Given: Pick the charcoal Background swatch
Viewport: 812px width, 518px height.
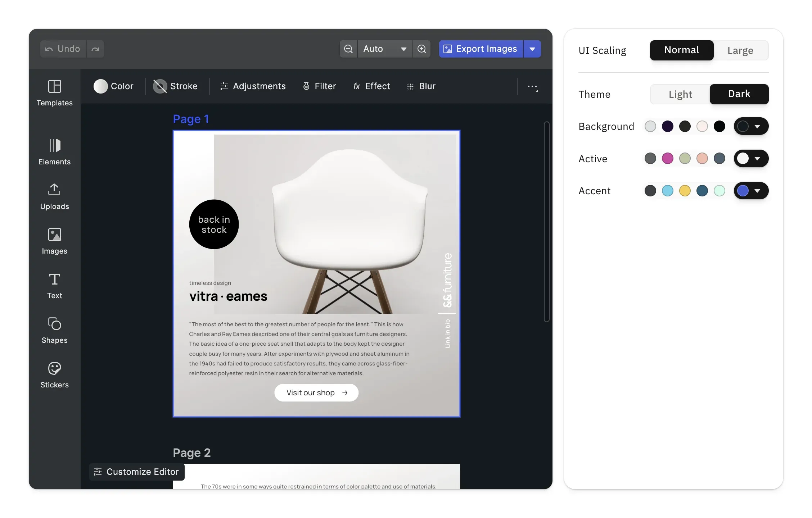Looking at the screenshot, I should click(685, 126).
